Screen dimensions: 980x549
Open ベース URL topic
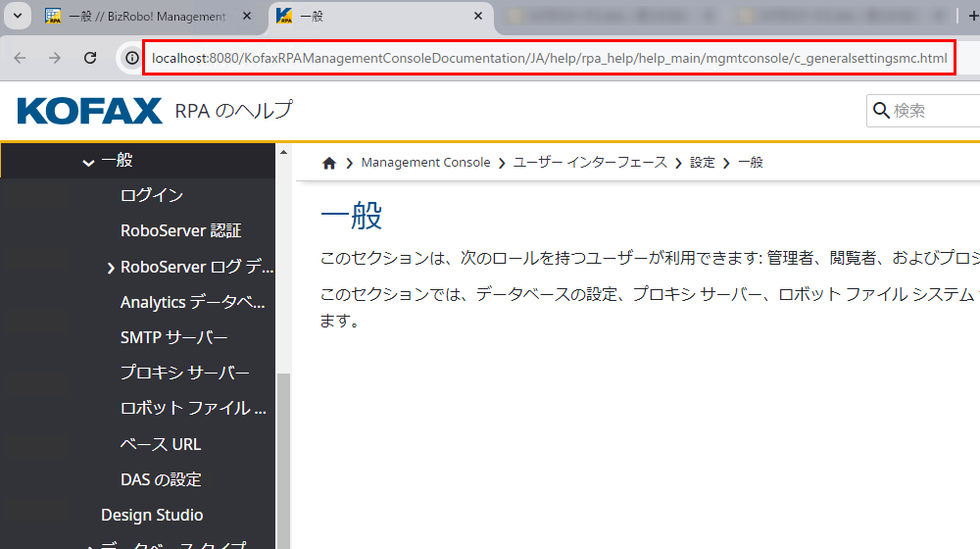(x=161, y=444)
